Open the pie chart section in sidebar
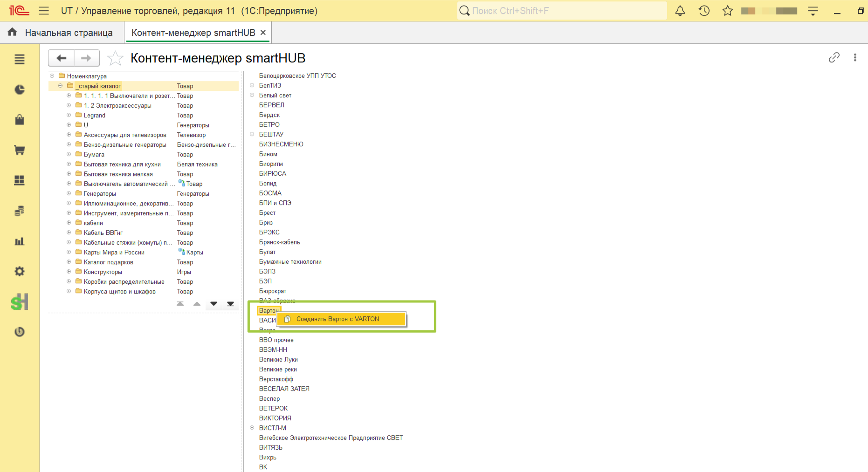 coord(20,89)
